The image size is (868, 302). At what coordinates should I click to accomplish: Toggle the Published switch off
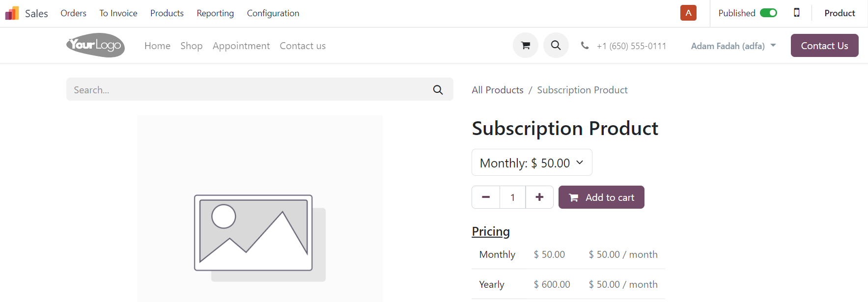(x=768, y=13)
